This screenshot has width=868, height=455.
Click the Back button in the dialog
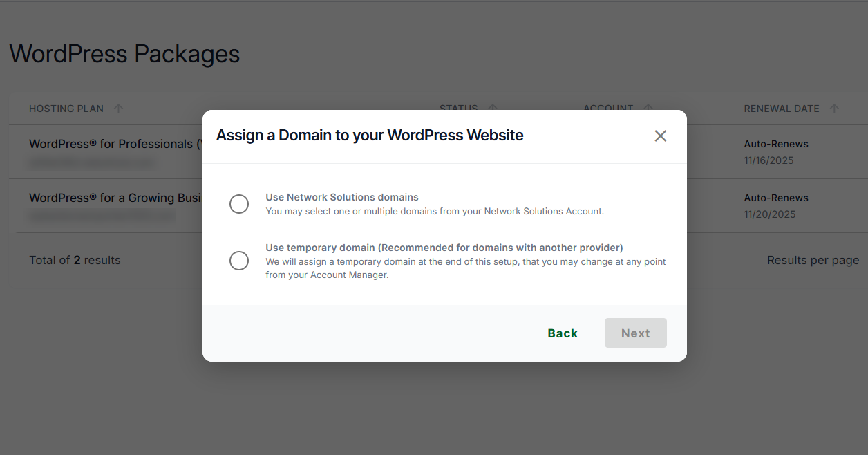coord(562,333)
